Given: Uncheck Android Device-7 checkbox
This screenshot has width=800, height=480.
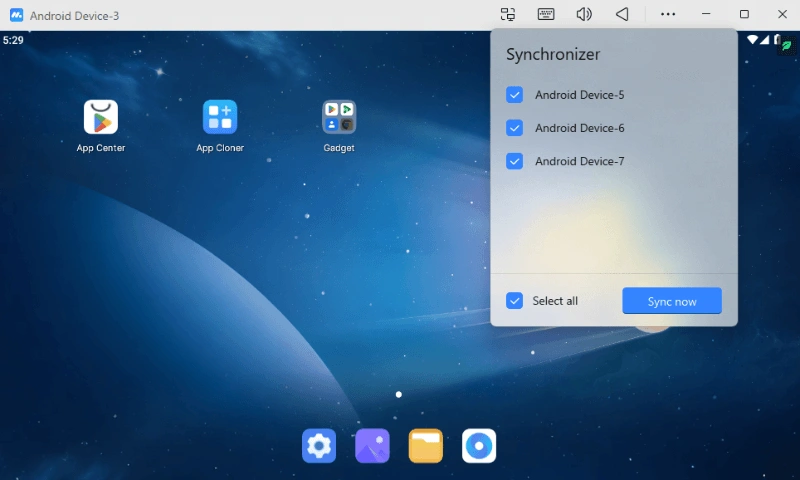Looking at the screenshot, I should point(514,161).
